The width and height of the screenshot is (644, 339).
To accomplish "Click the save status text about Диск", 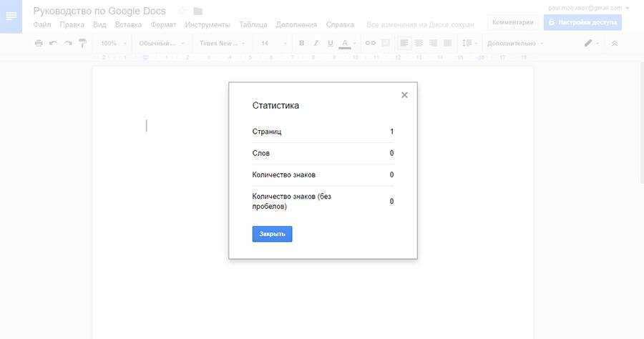I will coord(420,24).
